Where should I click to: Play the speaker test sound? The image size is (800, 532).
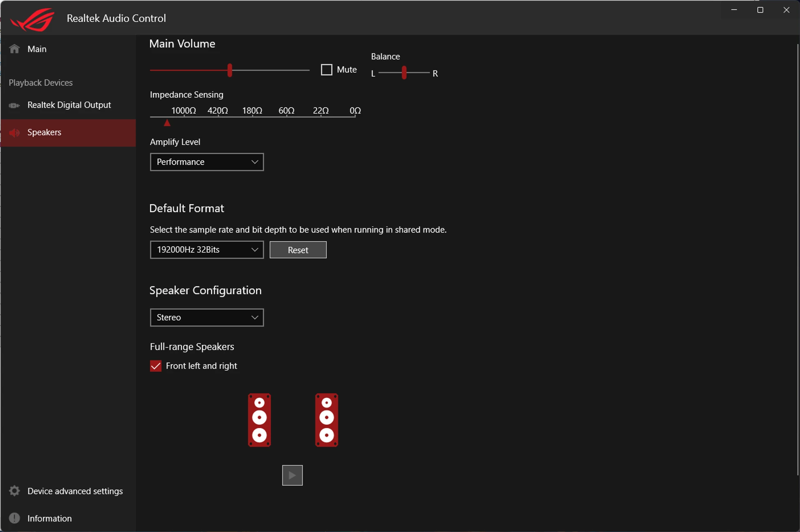click(x=292, y=475)
